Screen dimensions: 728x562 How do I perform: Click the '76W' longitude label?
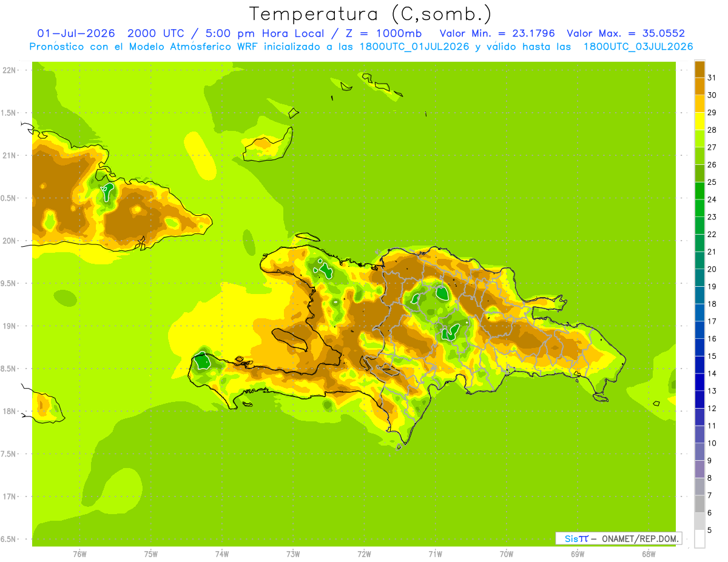click(x=79, y=554)
